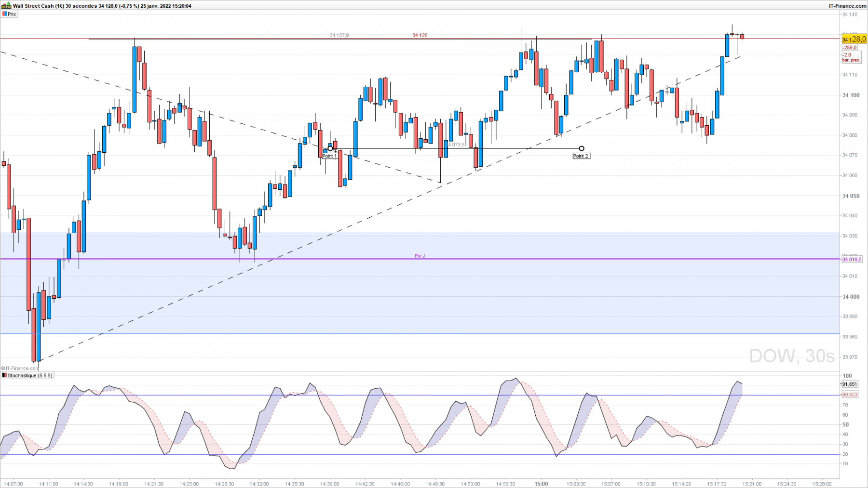Image resolution: width=868 pixels, height=488 pixels.
Task: Open the Prix panel label
Action: point(9,14)
